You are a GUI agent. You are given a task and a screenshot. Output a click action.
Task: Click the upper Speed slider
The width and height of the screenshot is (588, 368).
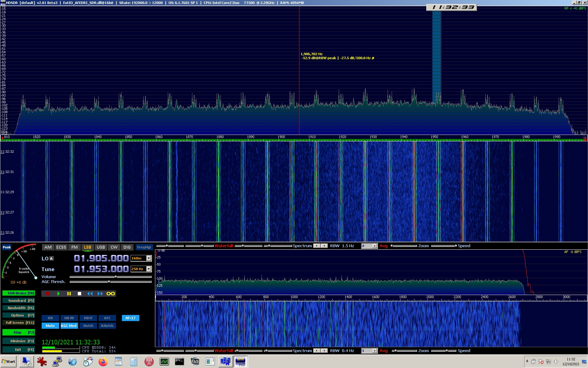(444, 246)
